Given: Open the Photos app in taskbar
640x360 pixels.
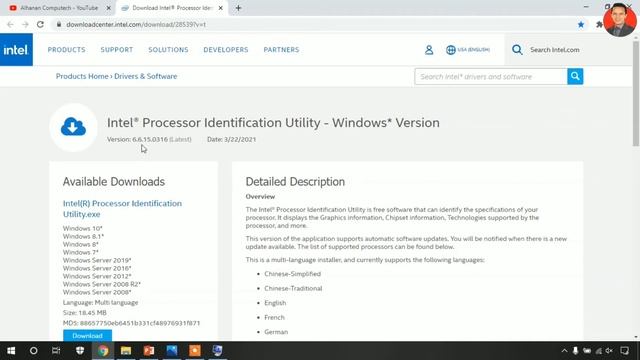Looking at the screenshot, I should coord(172,351).
